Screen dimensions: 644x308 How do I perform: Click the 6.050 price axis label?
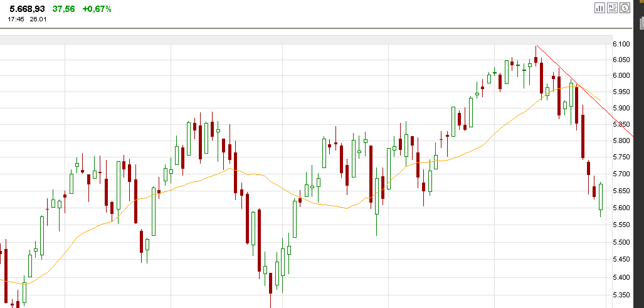pyautogui.click(x=621, y=60)
